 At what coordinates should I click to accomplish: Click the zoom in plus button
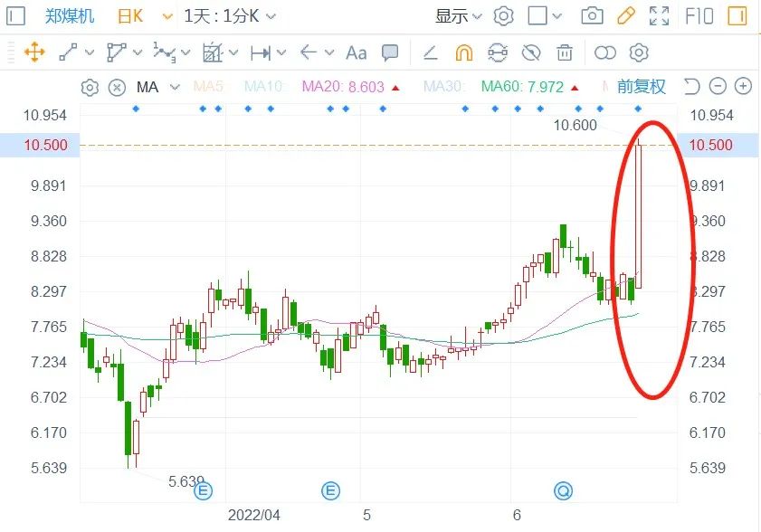pyautogui.click(x=743, y=87)
